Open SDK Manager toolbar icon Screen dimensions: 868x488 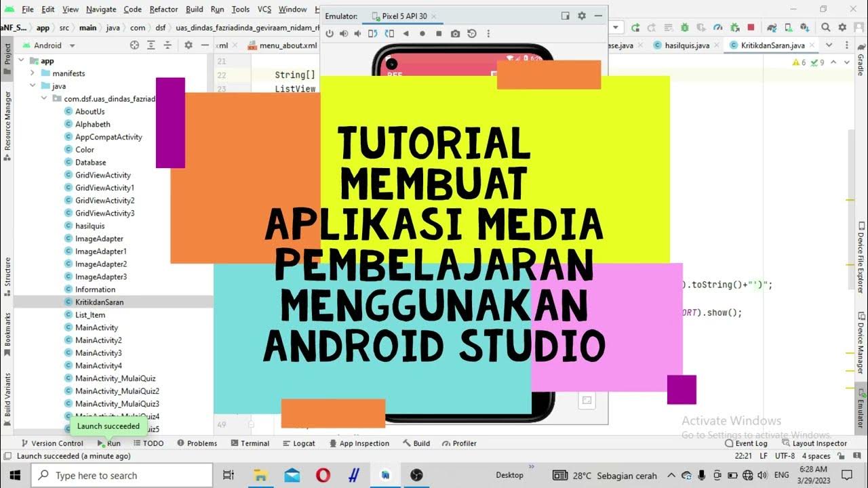(x=804, y=28)
